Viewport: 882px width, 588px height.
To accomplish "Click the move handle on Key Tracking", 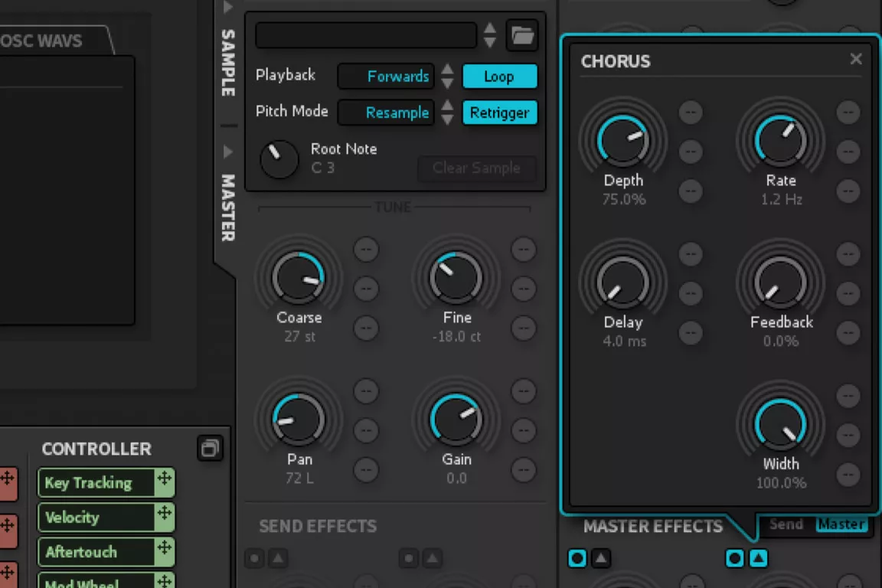I will pyautogui.click(x=164, y=482).
